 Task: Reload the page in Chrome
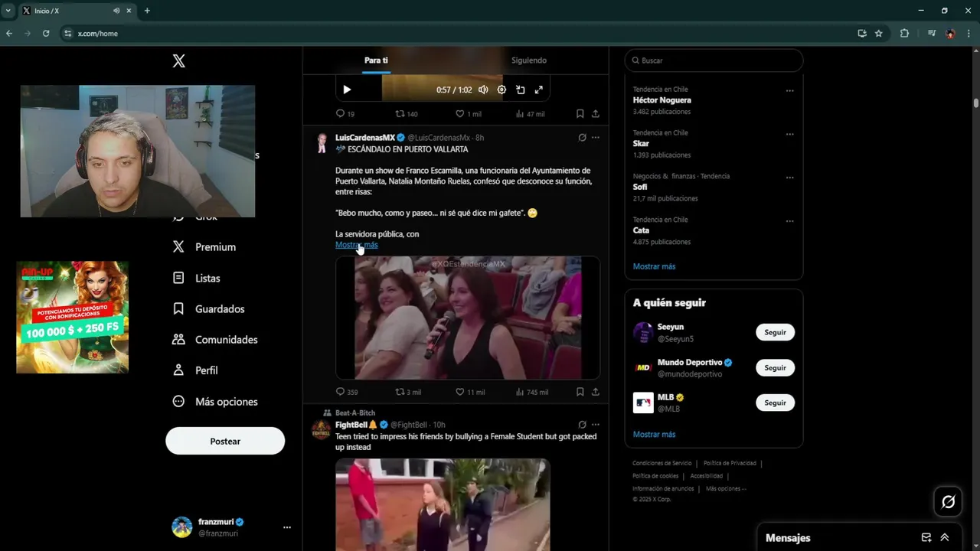click(x=46, y=34)
